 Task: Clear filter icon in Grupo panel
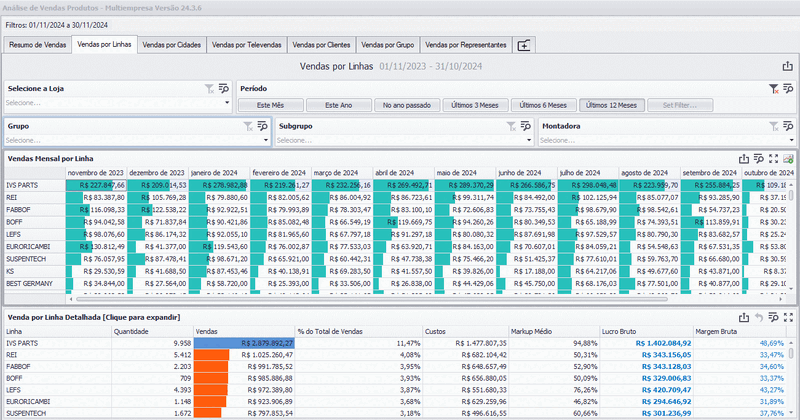[x=248, y=126]
